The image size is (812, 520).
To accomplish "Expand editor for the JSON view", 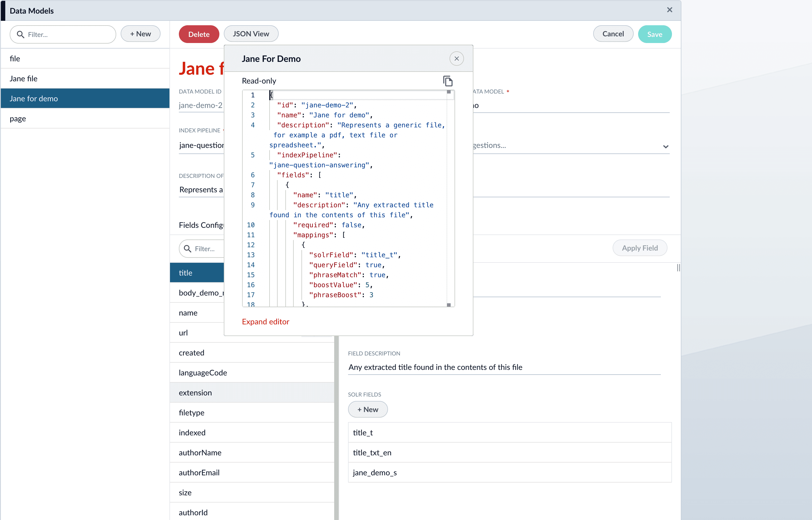I will coord(266,321).
